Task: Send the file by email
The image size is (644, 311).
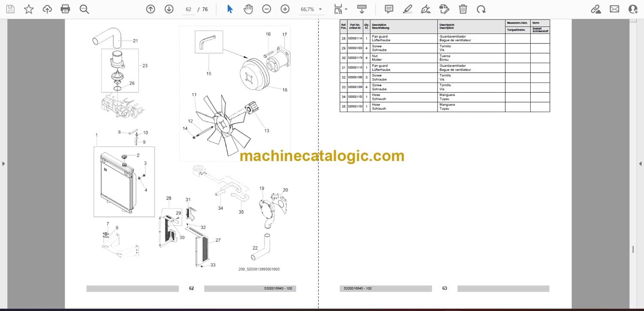Action: pos(614,9)
